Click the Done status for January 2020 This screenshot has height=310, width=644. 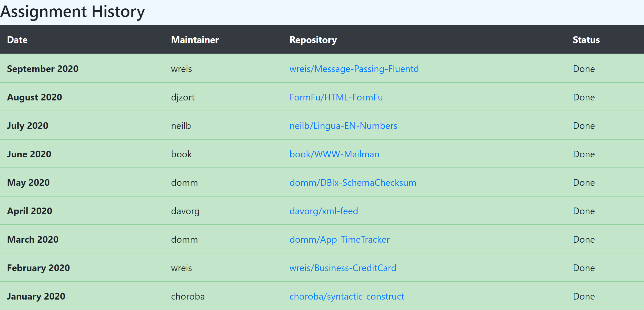pos(584,296)
